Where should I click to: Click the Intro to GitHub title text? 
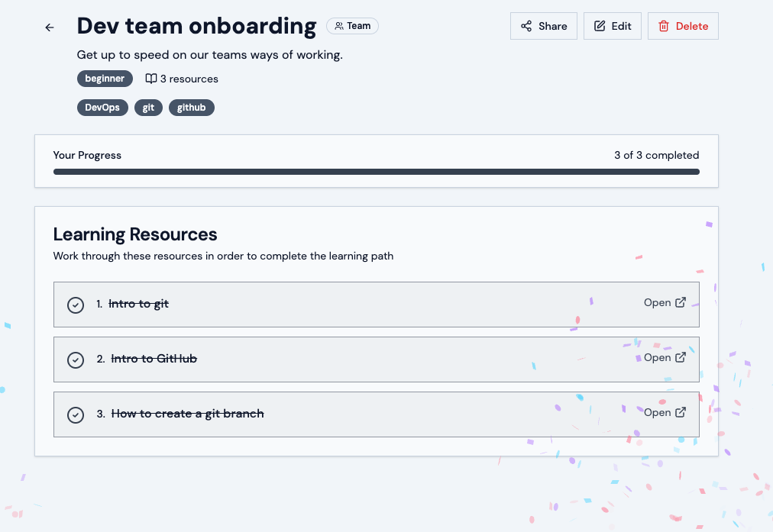coord(154,359)
